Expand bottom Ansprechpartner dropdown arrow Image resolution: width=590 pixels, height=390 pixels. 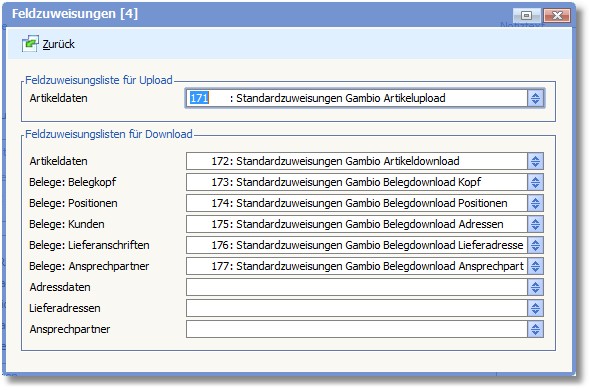pyautogui.click(x=535, y=330)
